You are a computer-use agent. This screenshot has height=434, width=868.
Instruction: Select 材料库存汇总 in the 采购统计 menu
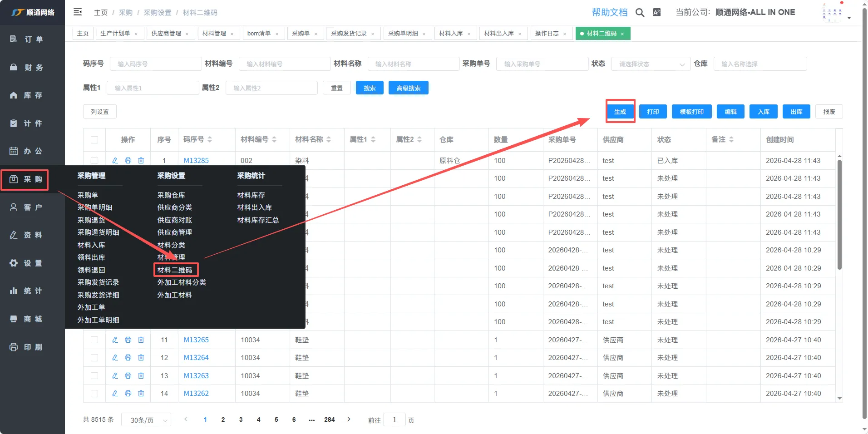[x=257, y=220]
